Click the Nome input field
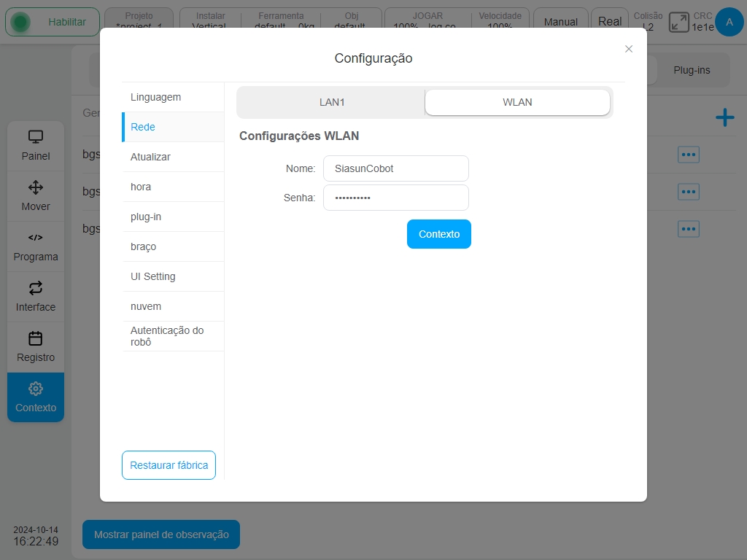 point(396,168)
